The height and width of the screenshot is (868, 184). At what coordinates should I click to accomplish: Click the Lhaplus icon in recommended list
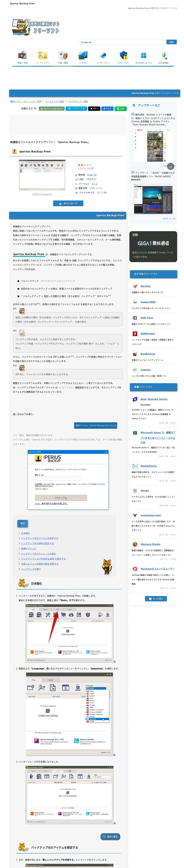point(135,370)
